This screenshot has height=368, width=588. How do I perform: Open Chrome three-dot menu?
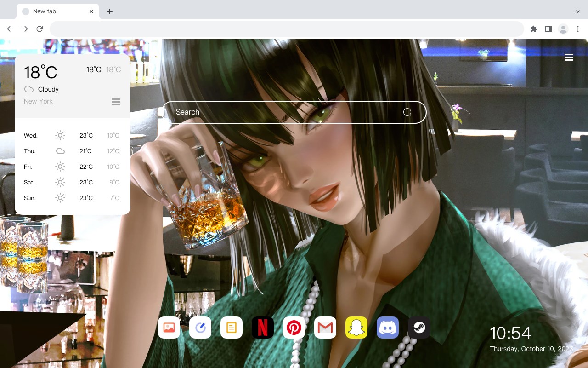tap(578, 29)
